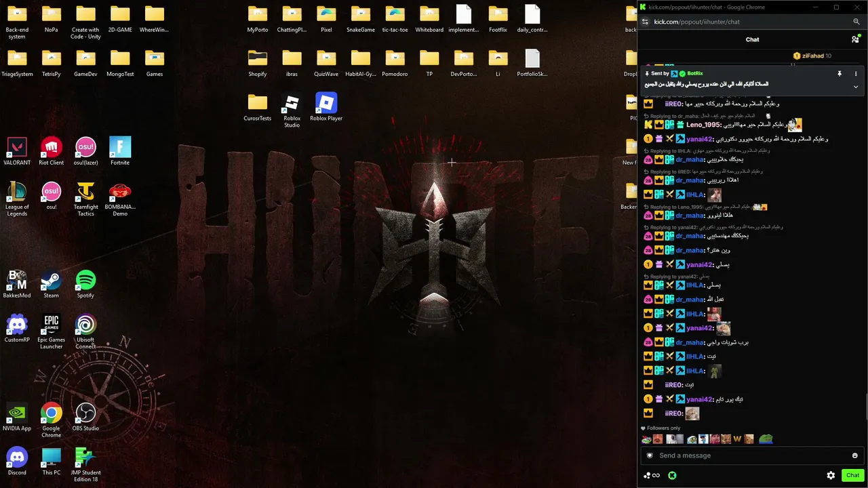Click the green Kick K icon below chat
The image size is (868, 488).
click(x=671, y=475)
